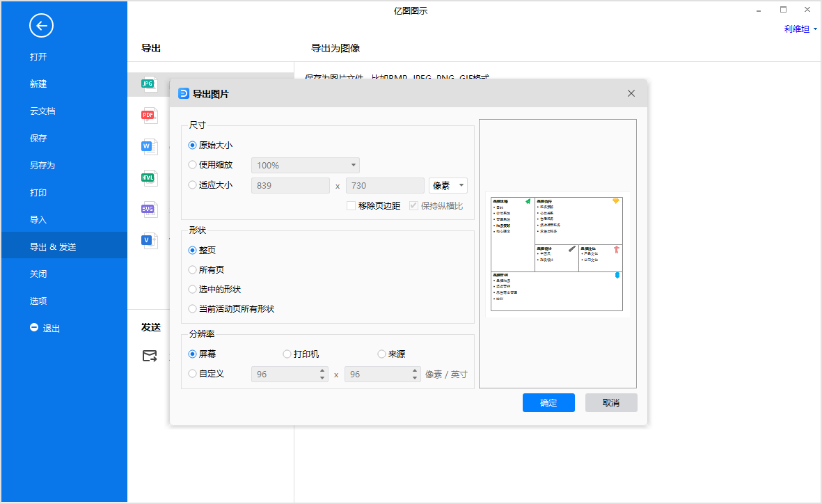The height and width of the screenshot is (504, 822).
Task: Click the height field showing 730
Action: [x=385, y=186]
